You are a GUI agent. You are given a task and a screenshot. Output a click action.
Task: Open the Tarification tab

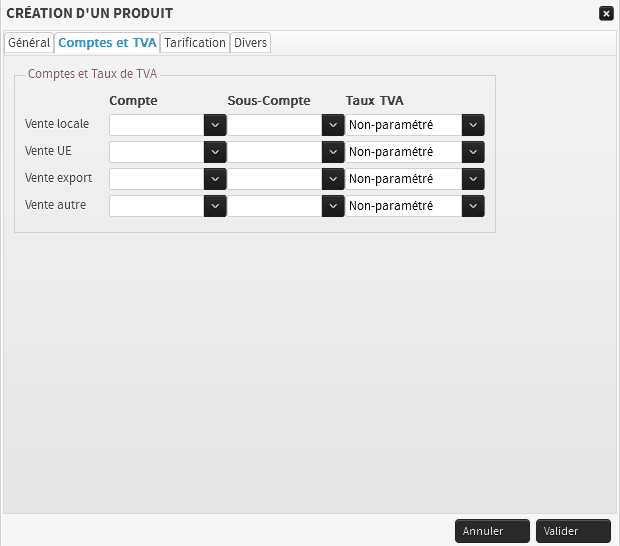click(195, 43)
